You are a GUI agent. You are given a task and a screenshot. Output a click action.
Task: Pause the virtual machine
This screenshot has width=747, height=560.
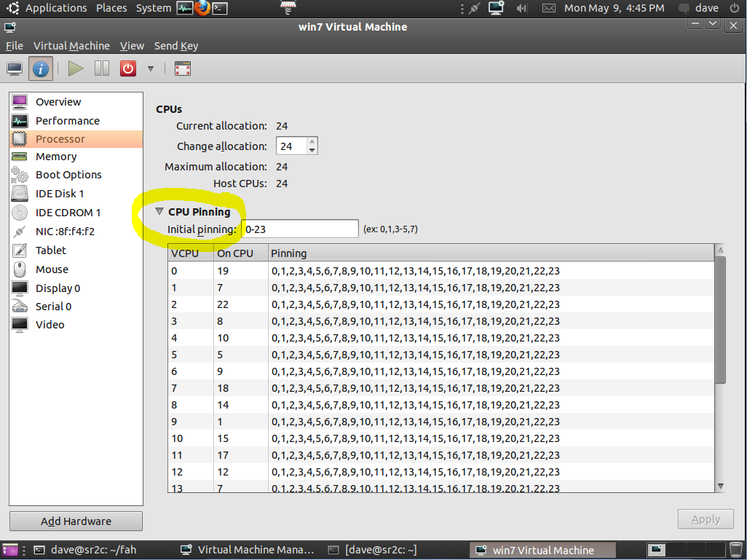point(101,68)
